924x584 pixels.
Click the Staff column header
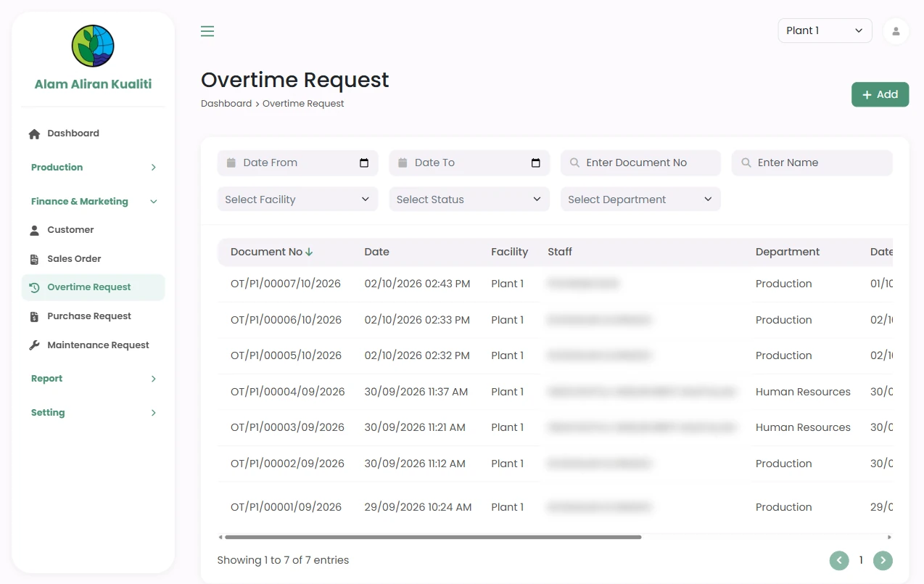tap(560, 252)
